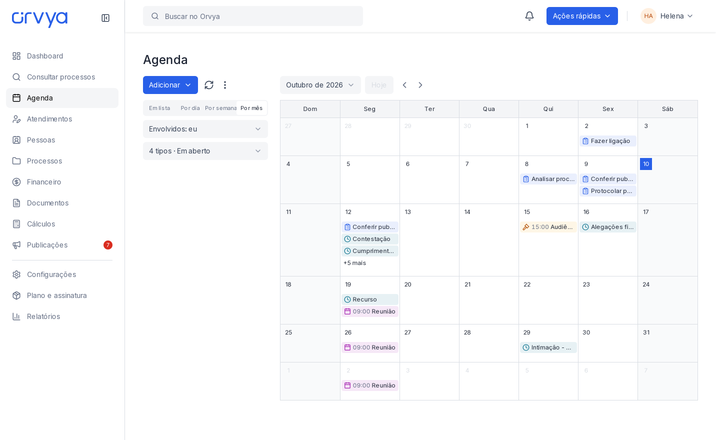Viewport: 720px width, 440px height.
Task: Select the Por mês view
Action: pos(252,108)
